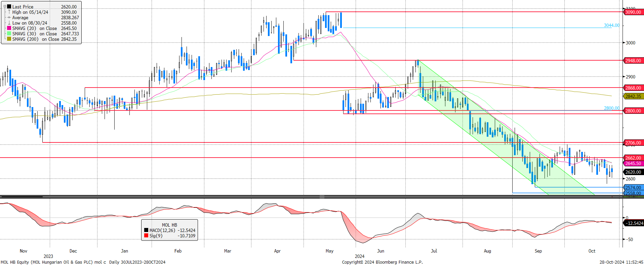Viewport: 644px width, 265px height.
Task: Click the olive SMAVG (200) color swatch
Action: click(x=9, y=39)
